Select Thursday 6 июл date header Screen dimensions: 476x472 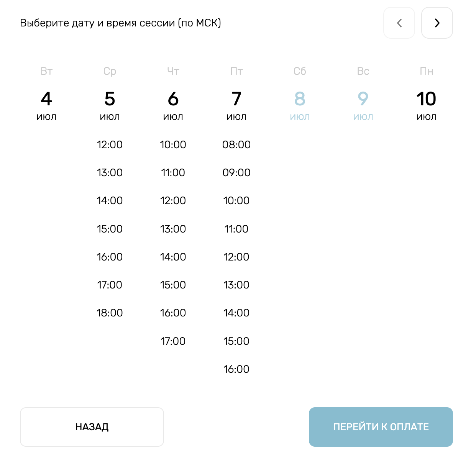coord(173,104)
